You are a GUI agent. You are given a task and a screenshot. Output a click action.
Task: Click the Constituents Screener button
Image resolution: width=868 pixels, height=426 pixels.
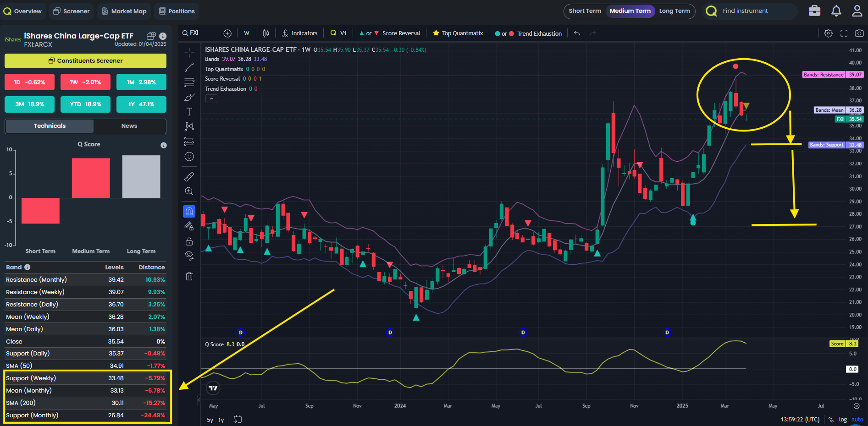click(x=85, y=60)
